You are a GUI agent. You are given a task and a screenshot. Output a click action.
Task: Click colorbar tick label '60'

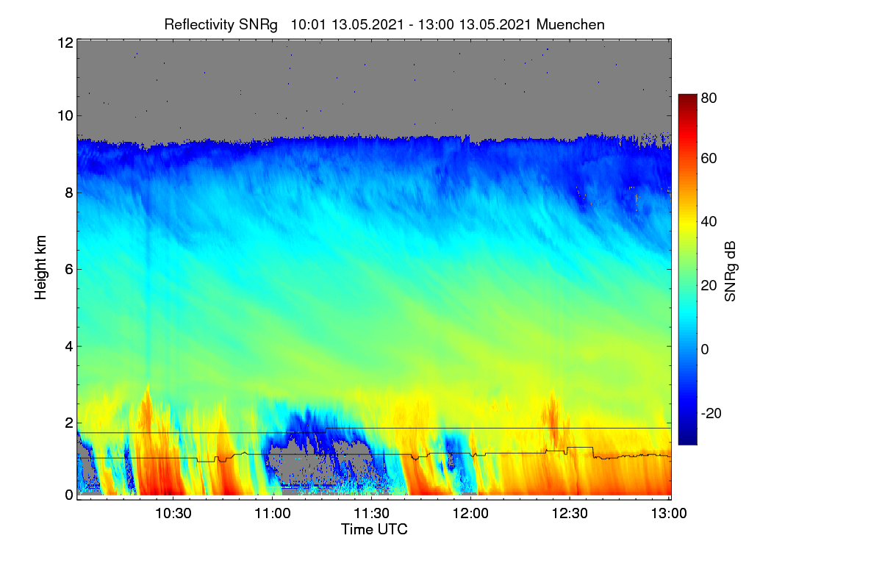[x=709, y=159]
